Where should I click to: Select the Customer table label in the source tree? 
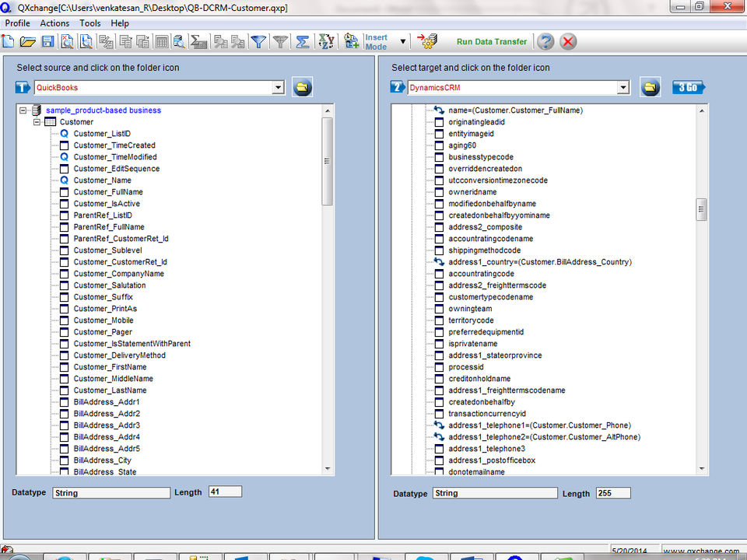77,122
